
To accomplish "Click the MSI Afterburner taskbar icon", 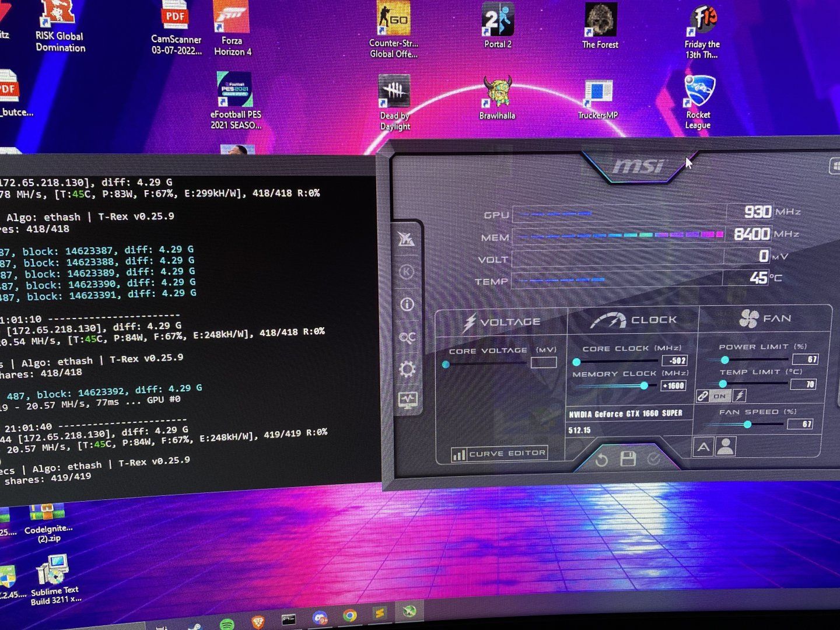I will pos(410,611).
